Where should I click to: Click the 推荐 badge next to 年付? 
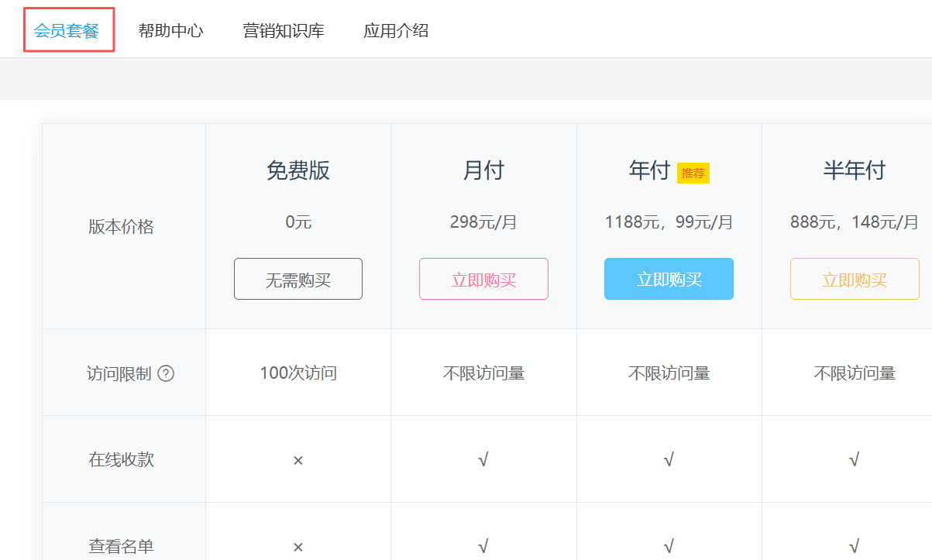pyautogui.click(x=693, y=173)
